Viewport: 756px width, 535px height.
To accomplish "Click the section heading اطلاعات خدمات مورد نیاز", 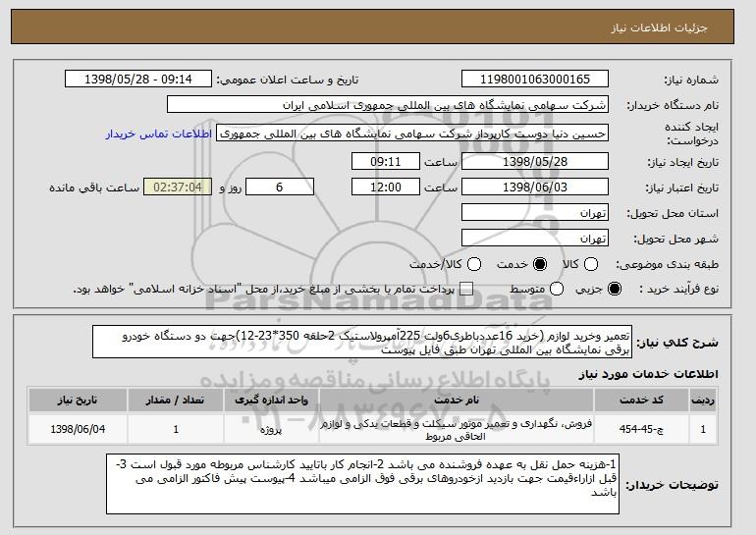I will point(648,374).
